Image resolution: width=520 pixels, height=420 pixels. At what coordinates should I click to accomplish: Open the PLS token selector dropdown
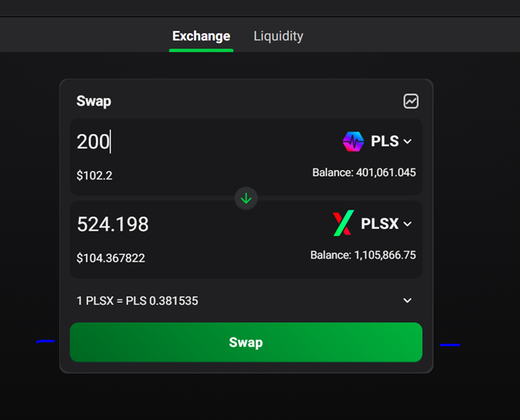(377, 142)
